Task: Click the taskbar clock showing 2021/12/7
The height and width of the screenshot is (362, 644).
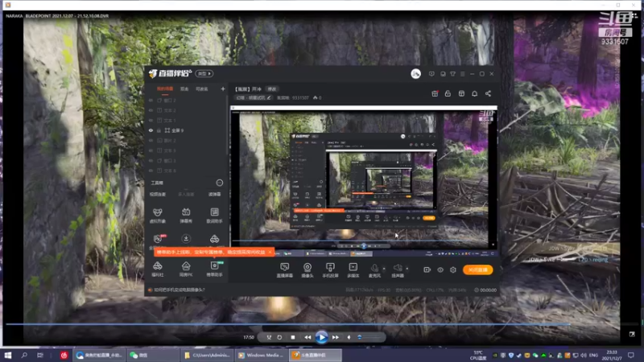Action: coord(612,355)
